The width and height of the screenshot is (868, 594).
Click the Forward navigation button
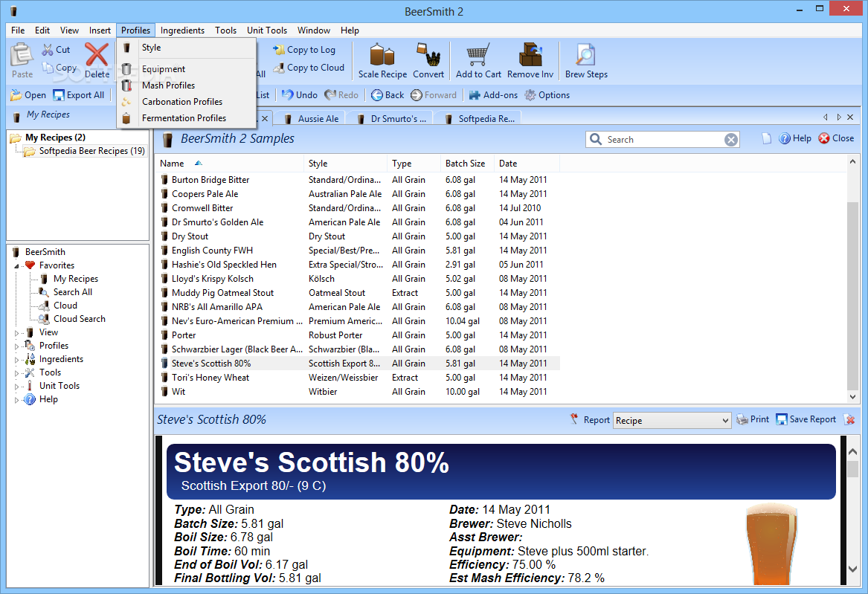tap(434, 95)
